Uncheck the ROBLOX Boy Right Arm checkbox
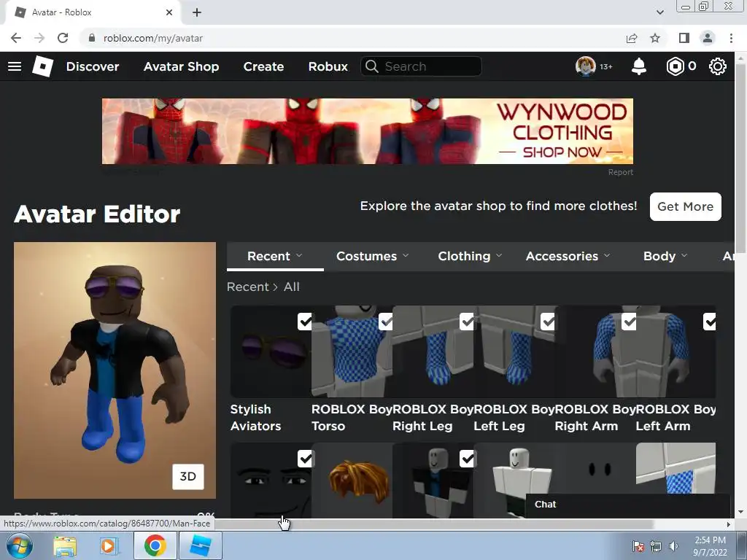This screenshot has height=560, width=747. click(x=629, y=322)
